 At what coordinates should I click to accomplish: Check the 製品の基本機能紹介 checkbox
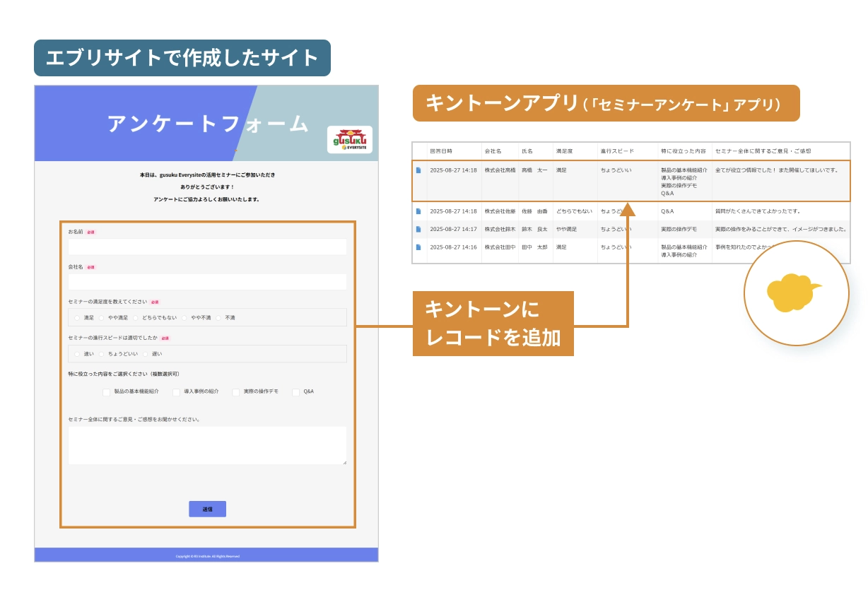click(107, 391)
